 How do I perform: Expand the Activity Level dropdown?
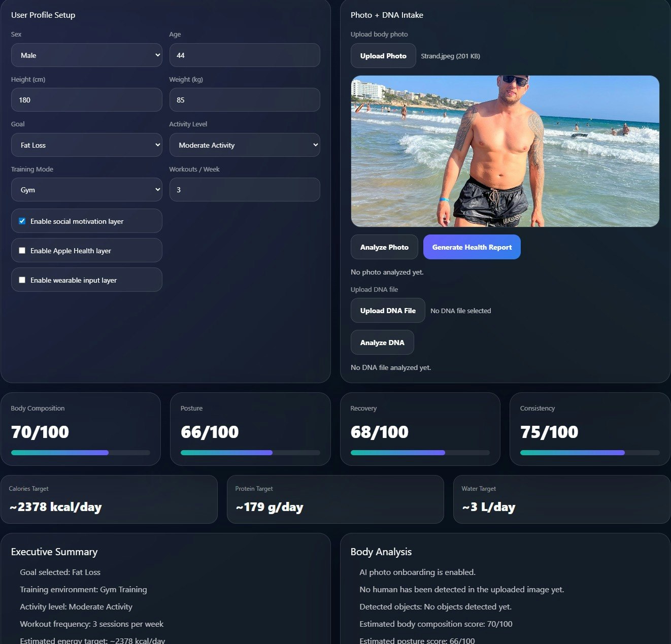(244, 145)
